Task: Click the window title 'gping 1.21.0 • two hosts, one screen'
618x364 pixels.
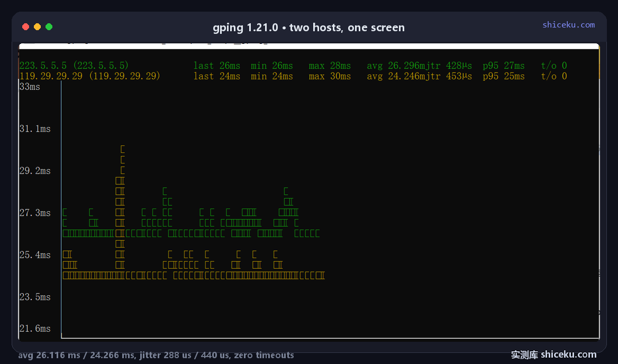Action: [x=308, y=28]
